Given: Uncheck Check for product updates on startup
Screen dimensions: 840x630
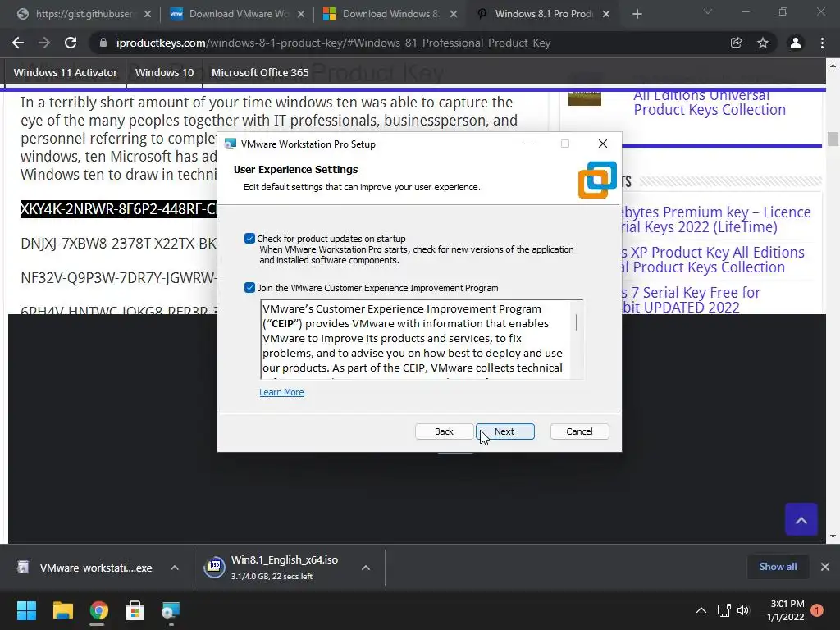Looking at the screenshot, I should (249, 239).
